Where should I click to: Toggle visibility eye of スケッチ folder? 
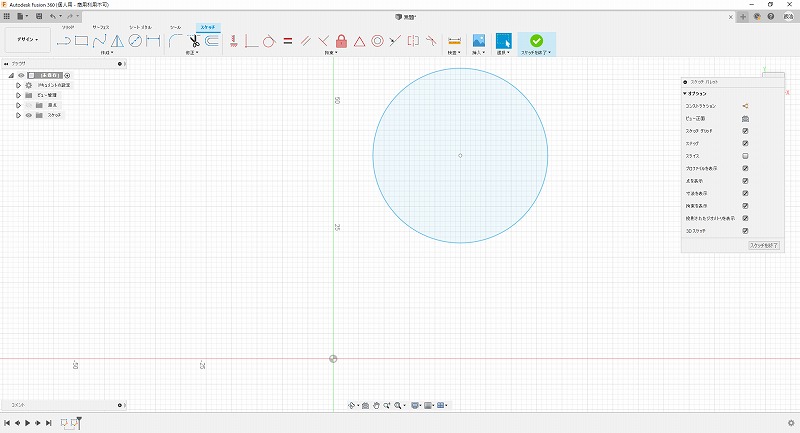coord(28,115)
